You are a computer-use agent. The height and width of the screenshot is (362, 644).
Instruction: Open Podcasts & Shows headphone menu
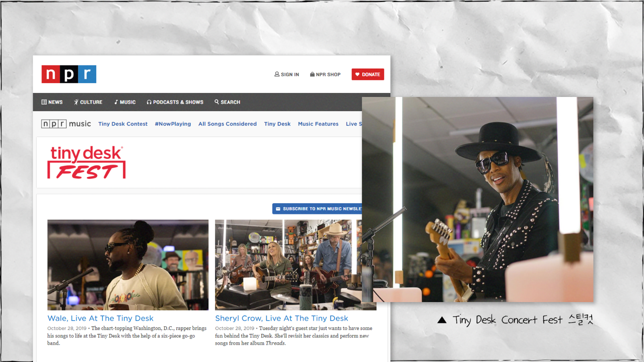[175, 102]
